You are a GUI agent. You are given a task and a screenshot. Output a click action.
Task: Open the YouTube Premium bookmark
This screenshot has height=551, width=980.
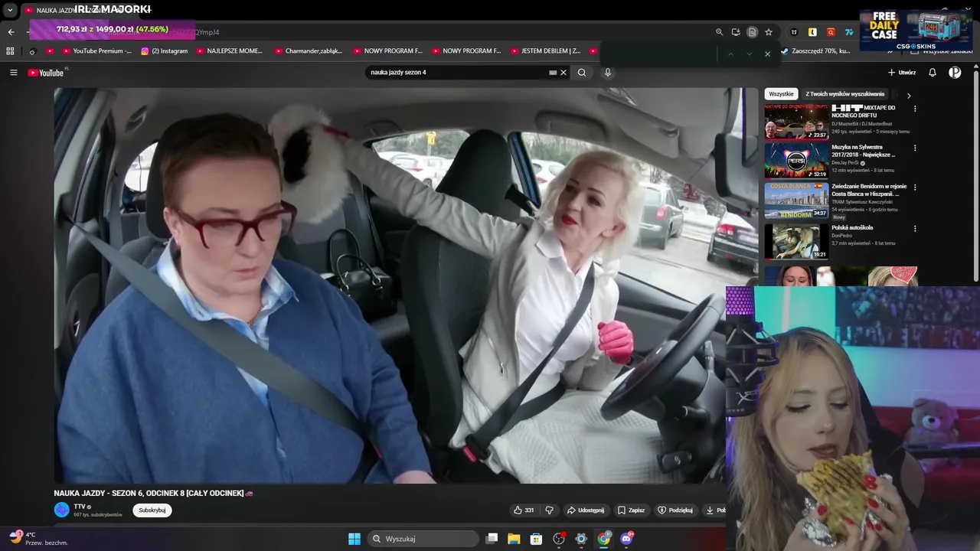coord(96,51)
